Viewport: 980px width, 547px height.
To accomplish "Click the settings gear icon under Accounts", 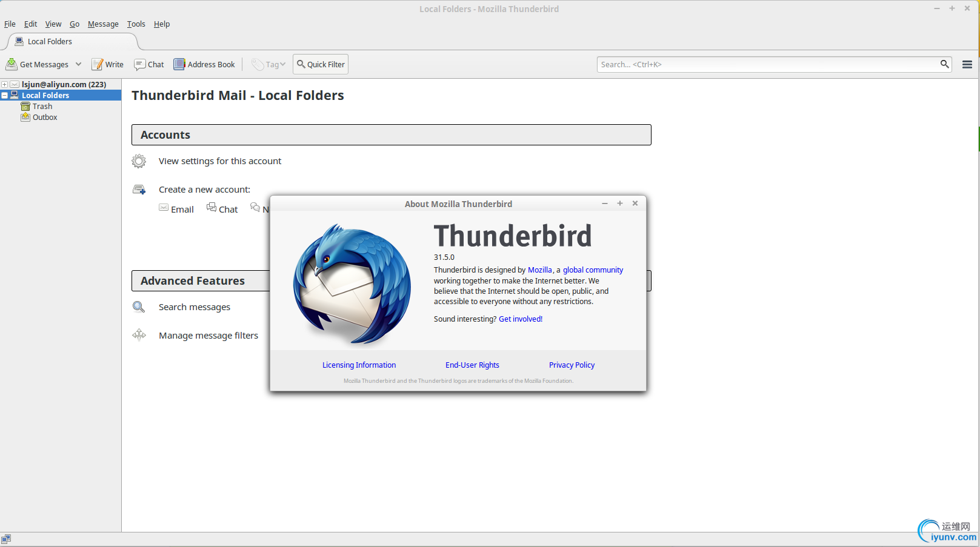I will click(x=139, y=161).
